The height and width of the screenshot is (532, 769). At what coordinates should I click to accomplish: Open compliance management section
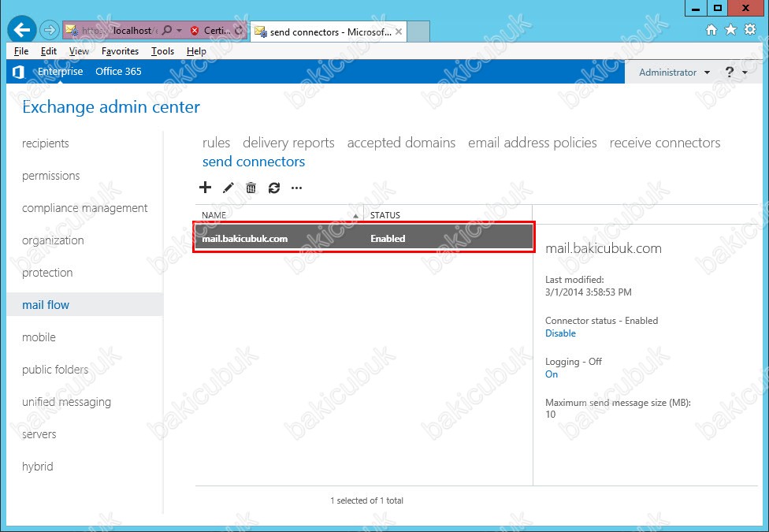click(x=84, y=208)
